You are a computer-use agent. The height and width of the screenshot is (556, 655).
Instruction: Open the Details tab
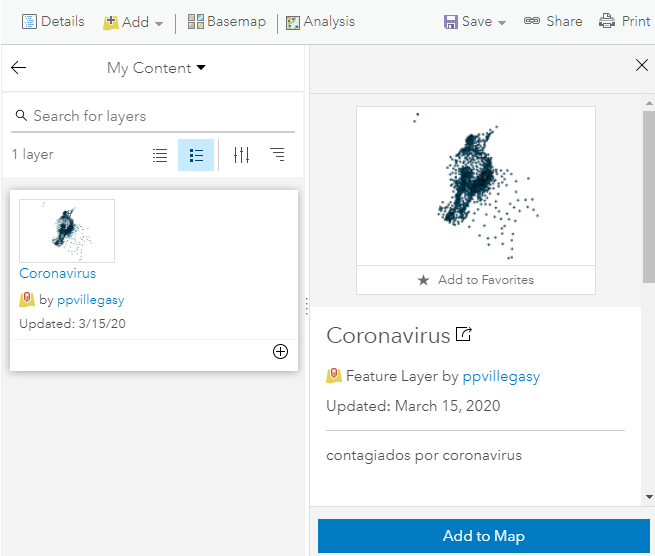53,21
